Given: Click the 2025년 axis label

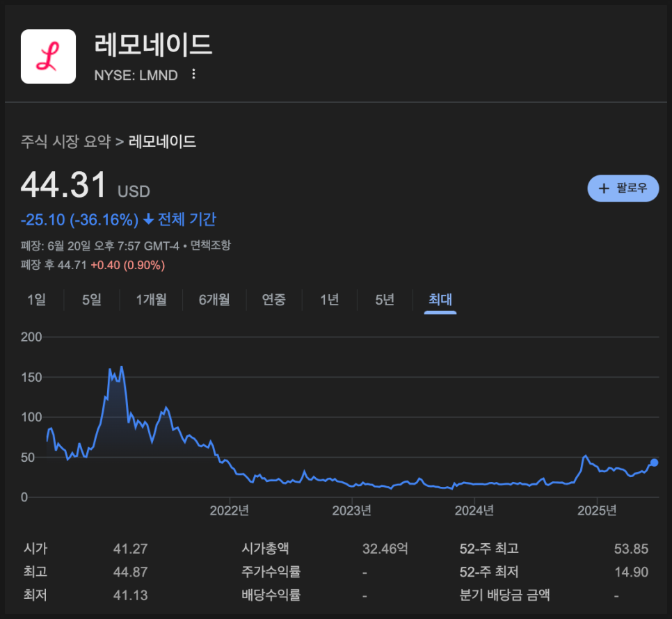Looking at the screenshot, I should 597,511.
